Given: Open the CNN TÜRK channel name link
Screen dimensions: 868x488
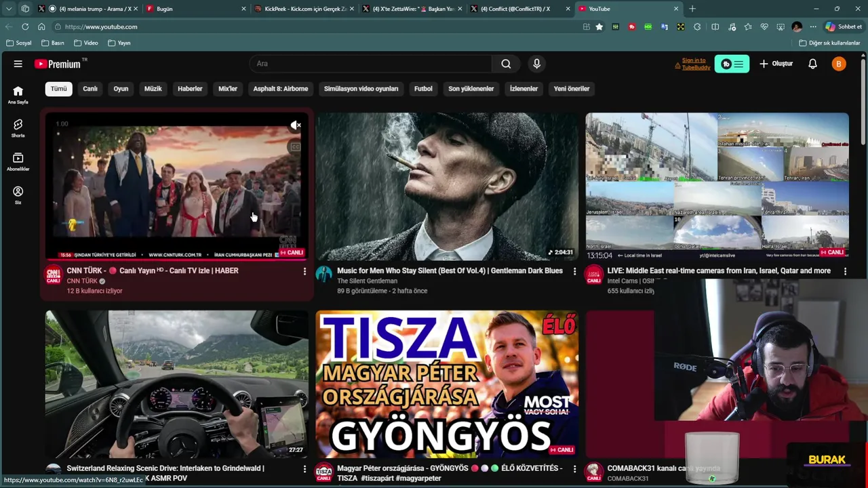Looking at the screenshot, I should click(82, 281).
